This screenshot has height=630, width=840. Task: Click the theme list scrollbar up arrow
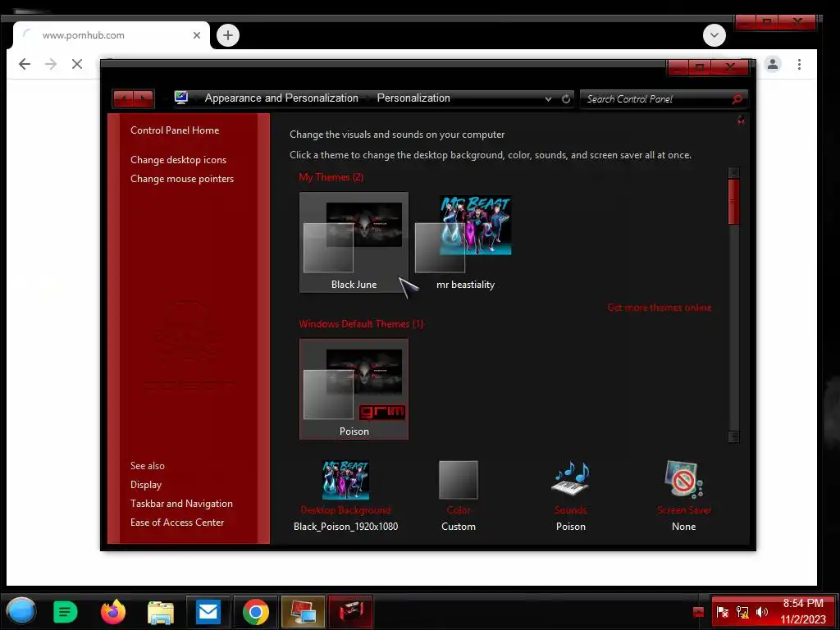point(734,172)
